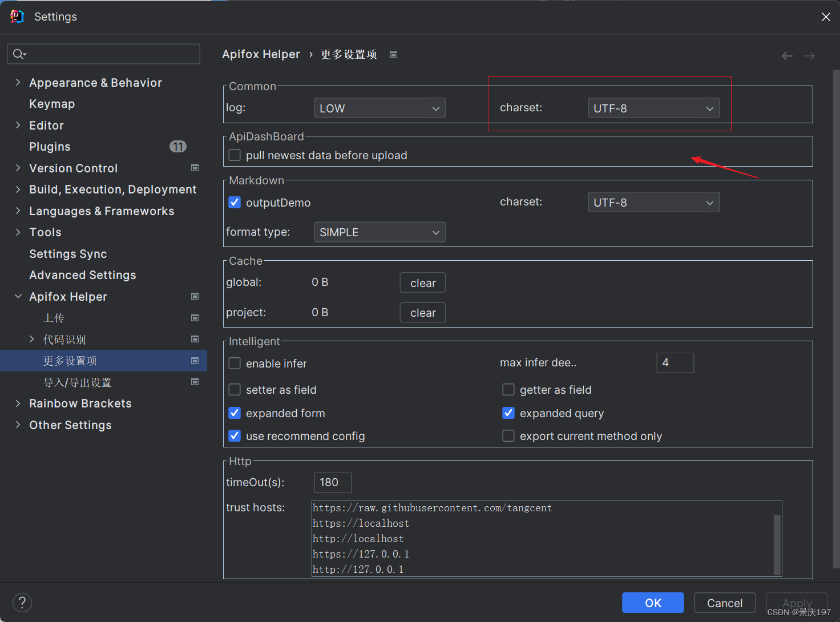Click the search magnifier icon in settings
The height and width of the screenshot is (622, 840).
pos(19,54)
